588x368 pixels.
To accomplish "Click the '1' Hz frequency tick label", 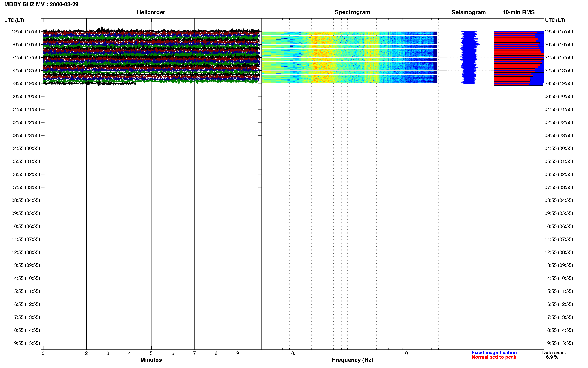I will coord(350,353).
